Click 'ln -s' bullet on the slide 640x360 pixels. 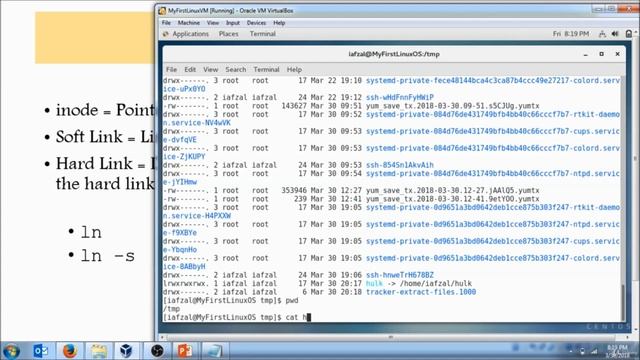tap(108, 256)
